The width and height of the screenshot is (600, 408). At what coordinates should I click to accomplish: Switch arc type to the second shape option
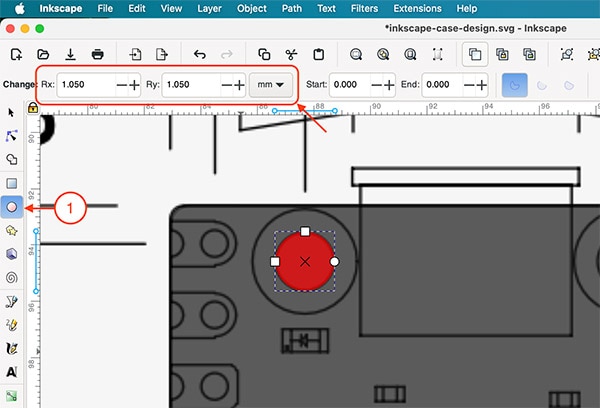tap(541, 86)
